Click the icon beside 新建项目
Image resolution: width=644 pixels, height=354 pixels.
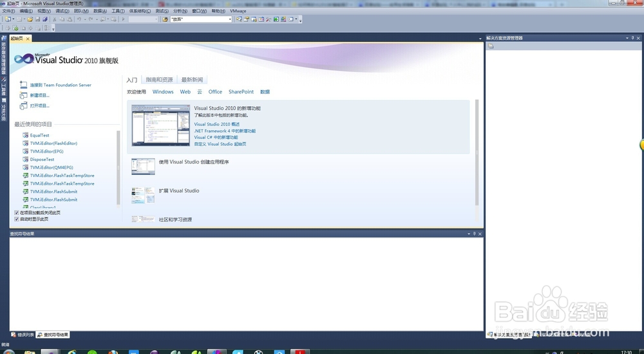click(23, 95)
